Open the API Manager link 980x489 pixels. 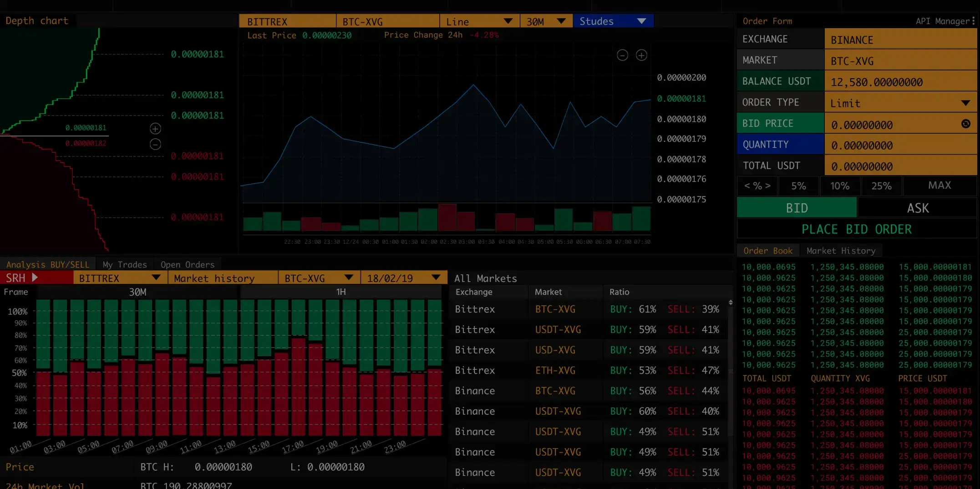[942, 21]
